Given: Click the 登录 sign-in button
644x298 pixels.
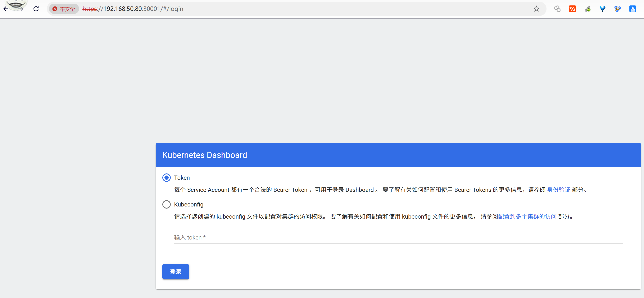Looking at the screenshot, I should (176, 271).
